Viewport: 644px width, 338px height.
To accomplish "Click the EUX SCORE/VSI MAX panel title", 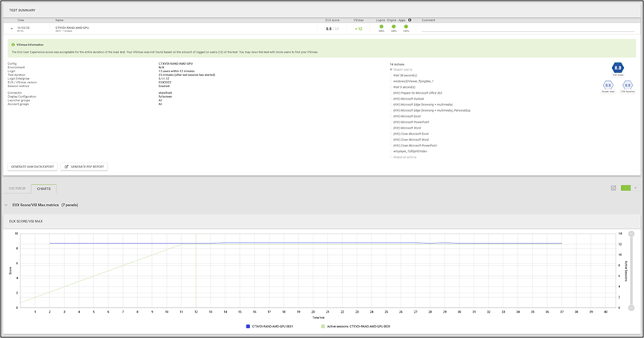I will 26,221.
